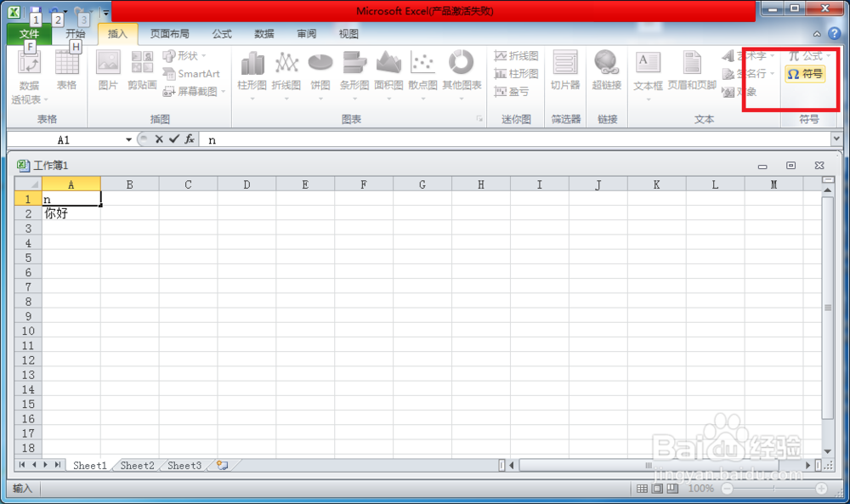This screenshot has height=504, width=850.
Task: Insert a 散点图 scatter chart
Action: [x=422, y=75]
